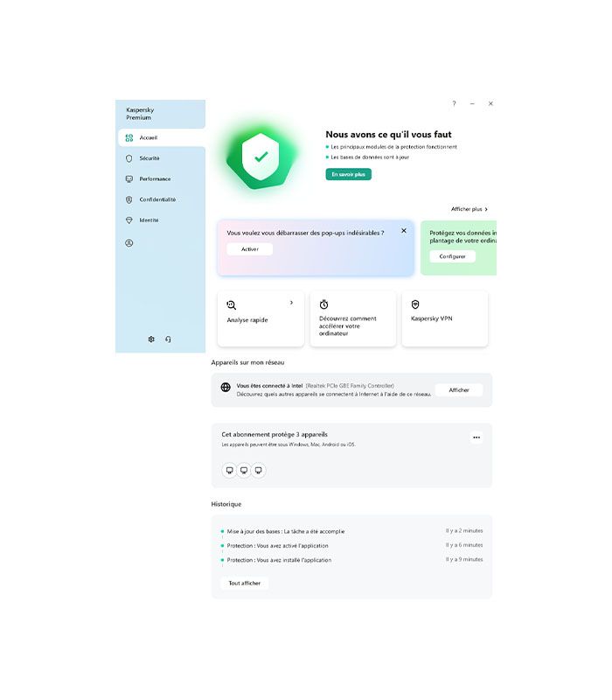Open the Sécurité section
Image resolution: width=612 pixels, height=700 pixels.
click(149, 158)
